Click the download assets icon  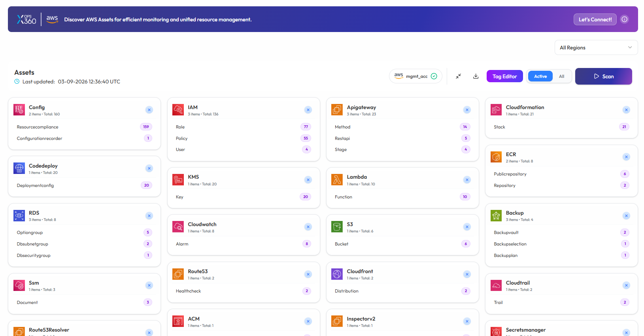tap(476, 76)
